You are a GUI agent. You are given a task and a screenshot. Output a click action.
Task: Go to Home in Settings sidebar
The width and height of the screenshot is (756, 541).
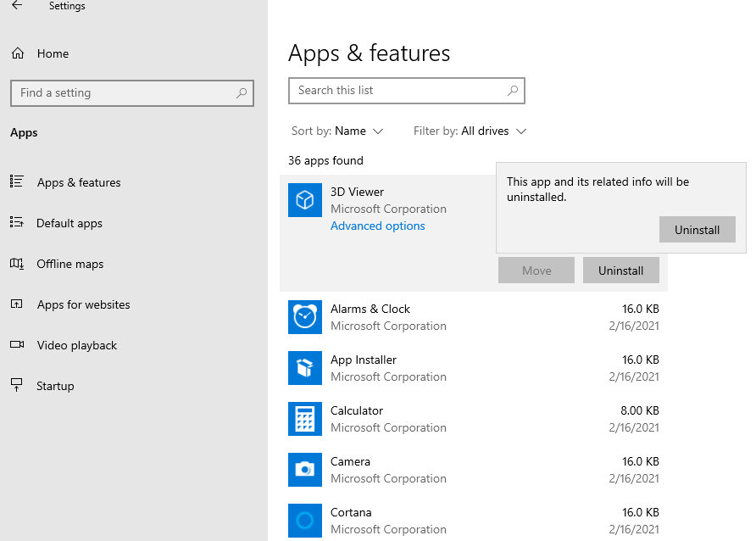[x=53, y=53]
